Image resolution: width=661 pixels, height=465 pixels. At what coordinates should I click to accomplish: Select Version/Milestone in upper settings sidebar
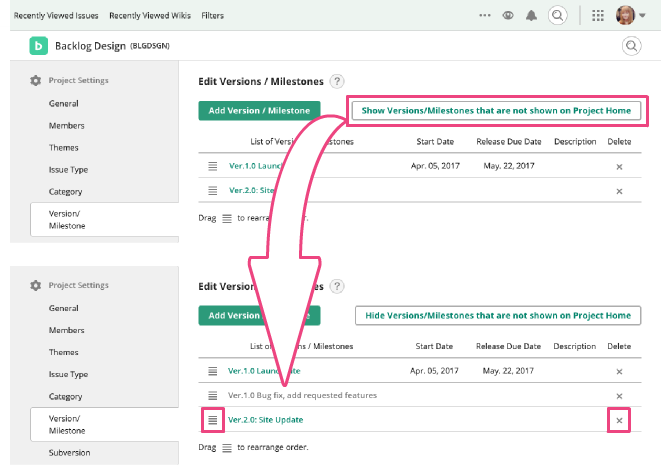(x=105, y=220)
